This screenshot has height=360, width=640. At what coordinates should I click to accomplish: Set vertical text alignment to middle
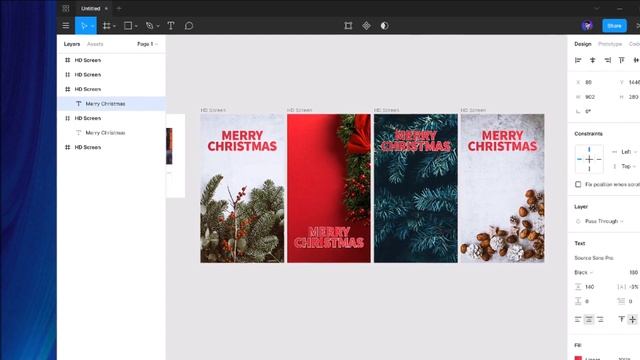[632, 319]
